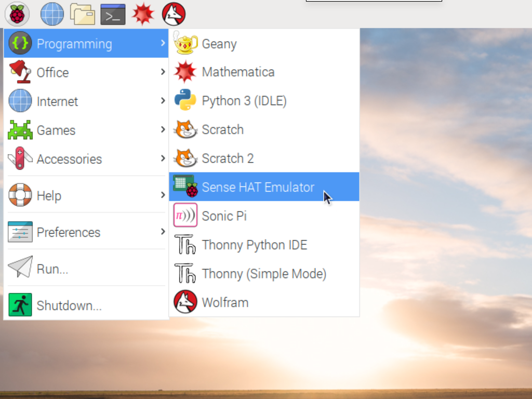
Task: Click the Scratch 2 cat icon
Action: coord(185,158)
